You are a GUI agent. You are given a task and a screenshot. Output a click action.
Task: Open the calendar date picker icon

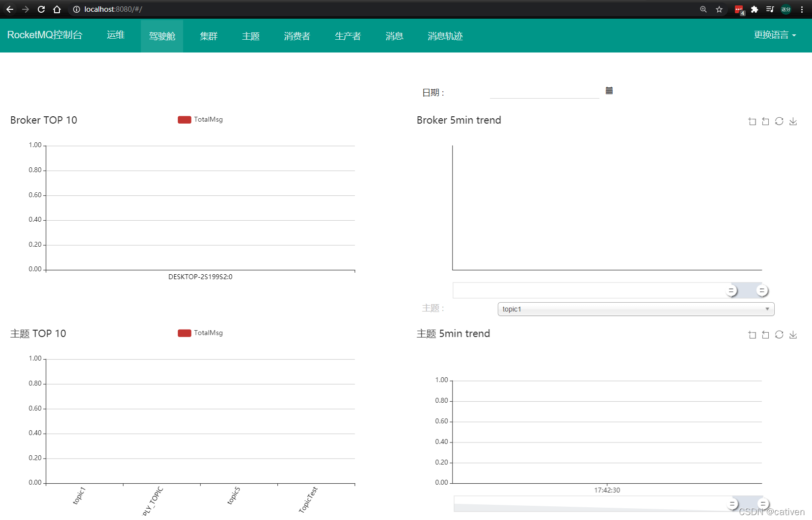pos(609,91)
